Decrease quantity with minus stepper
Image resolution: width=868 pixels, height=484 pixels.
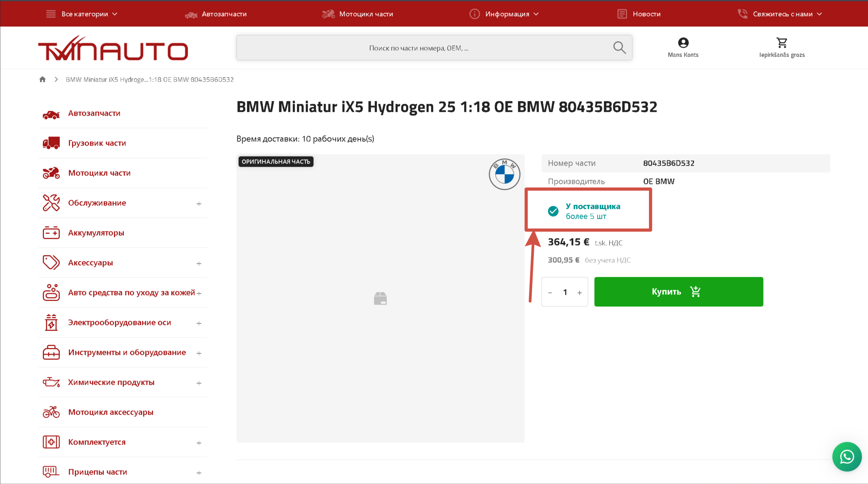click(x=550, y=292)
